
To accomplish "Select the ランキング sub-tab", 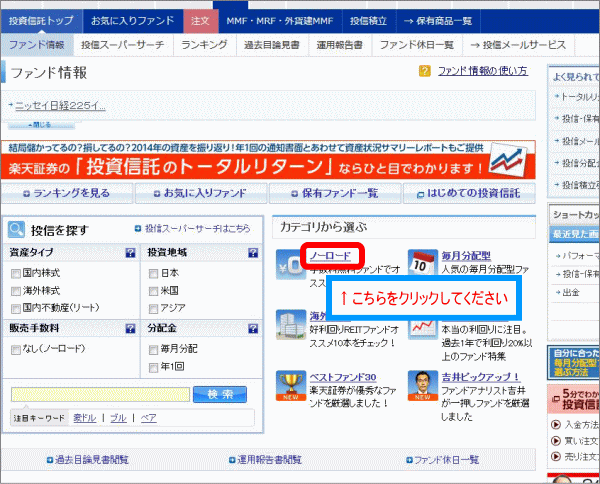I will tap(204, 45).
